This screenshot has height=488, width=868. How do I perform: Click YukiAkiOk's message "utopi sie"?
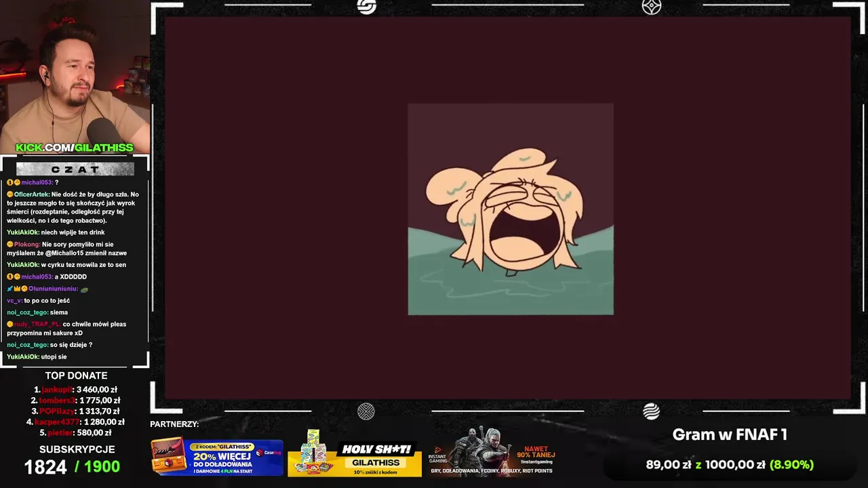click(54, 357)
